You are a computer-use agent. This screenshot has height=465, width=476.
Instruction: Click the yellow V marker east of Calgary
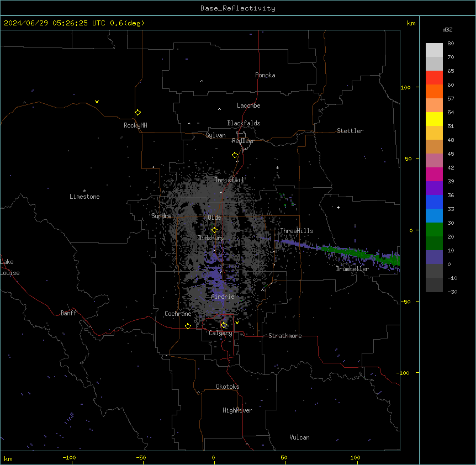click(237, 323)
